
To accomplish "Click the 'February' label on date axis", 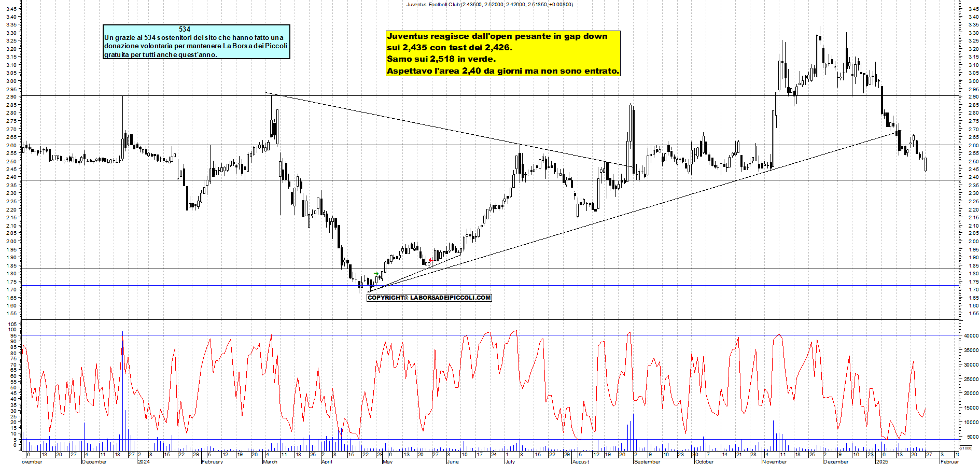I will coord(212,461).
